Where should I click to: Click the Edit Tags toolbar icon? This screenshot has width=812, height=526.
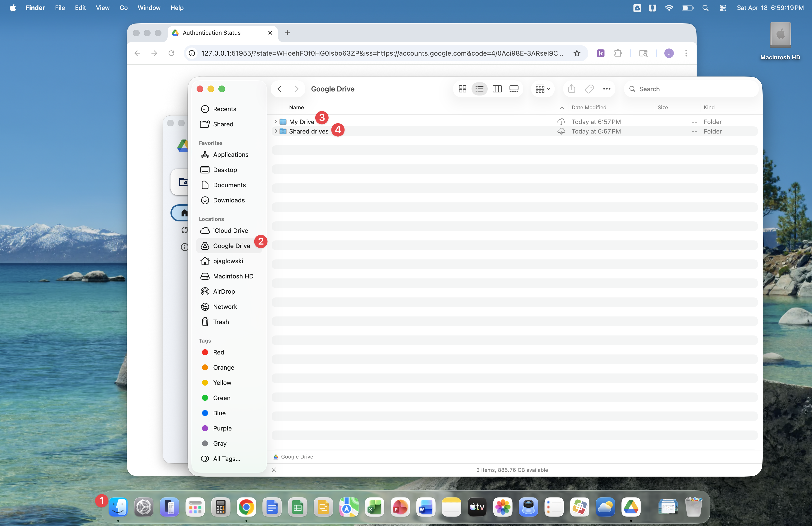pyautogui.click(x=589, y=89)
